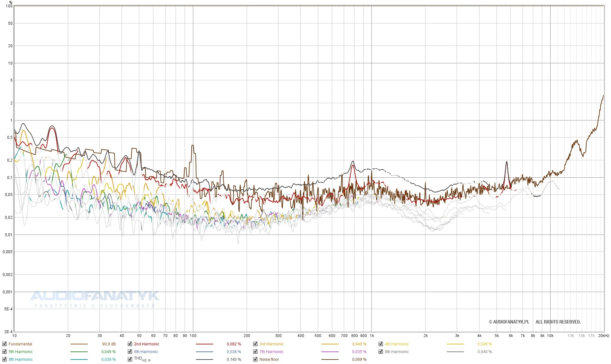This screenshot has height=364, width=611.
Task: Click the © AUDIOFANATYK.PL copyright text
Action: 509,322
